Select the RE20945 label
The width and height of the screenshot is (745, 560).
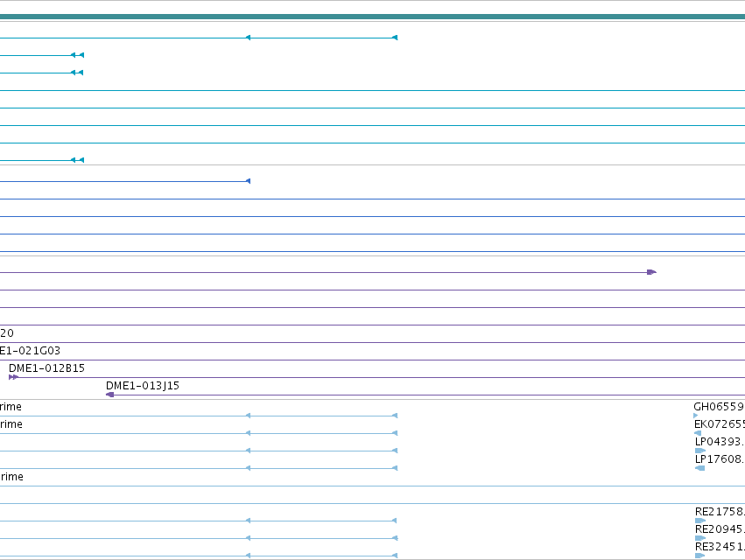(x=720, y=529)
